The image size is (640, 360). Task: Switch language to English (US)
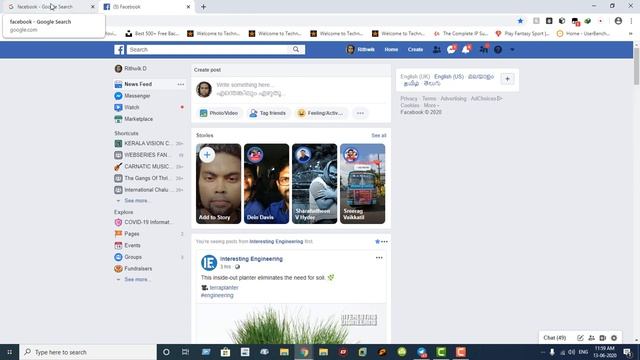click(x=449, y=76)
